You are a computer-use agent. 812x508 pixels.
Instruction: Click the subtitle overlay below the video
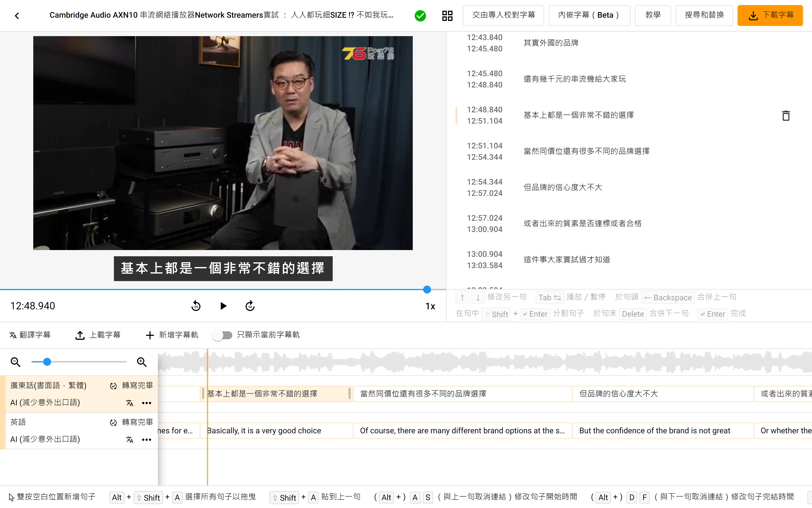tap(223, 268)
